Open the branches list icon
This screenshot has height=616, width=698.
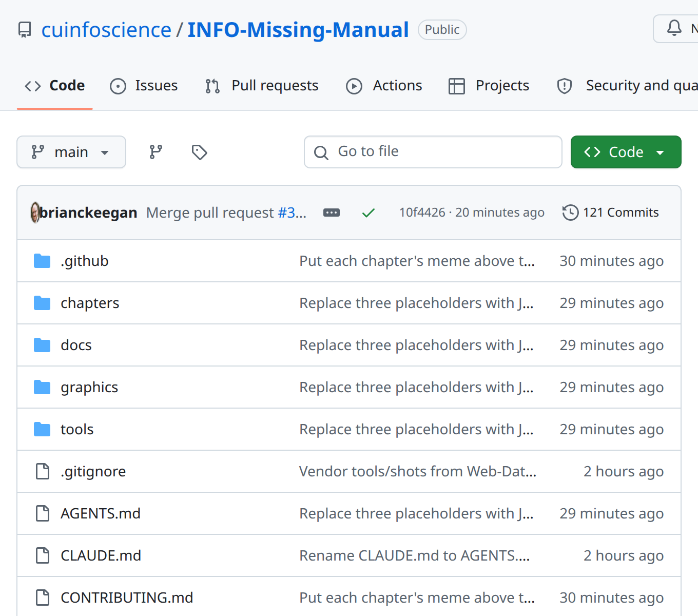[156, 152]
